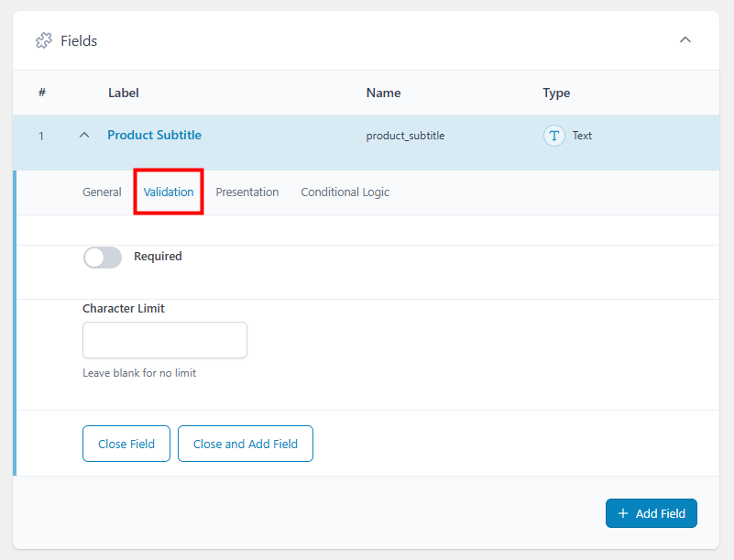Click the Close and Add Field button
Viewport: 734px width, 560px height.
pyautogui.click(x=245, y=443)
